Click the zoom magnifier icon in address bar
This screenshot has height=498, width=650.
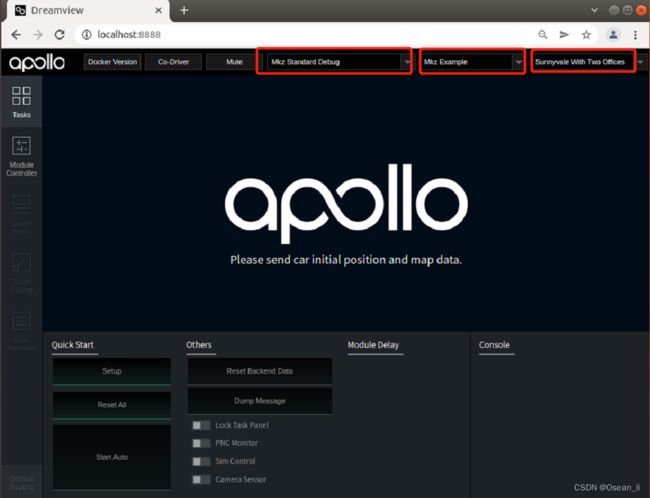pyautogui.click(x=543, y=35)
